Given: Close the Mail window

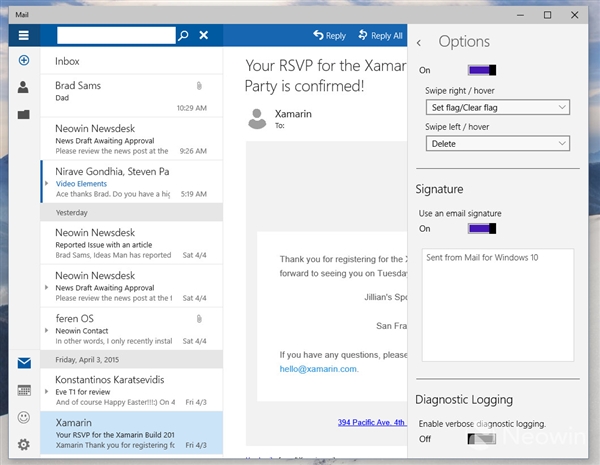Looking at the screenshot, I should (574, 15).
